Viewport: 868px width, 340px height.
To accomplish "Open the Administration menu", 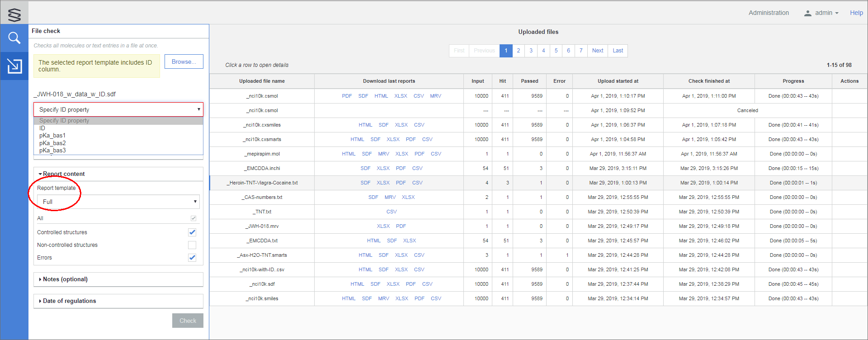I will point(769,13).
